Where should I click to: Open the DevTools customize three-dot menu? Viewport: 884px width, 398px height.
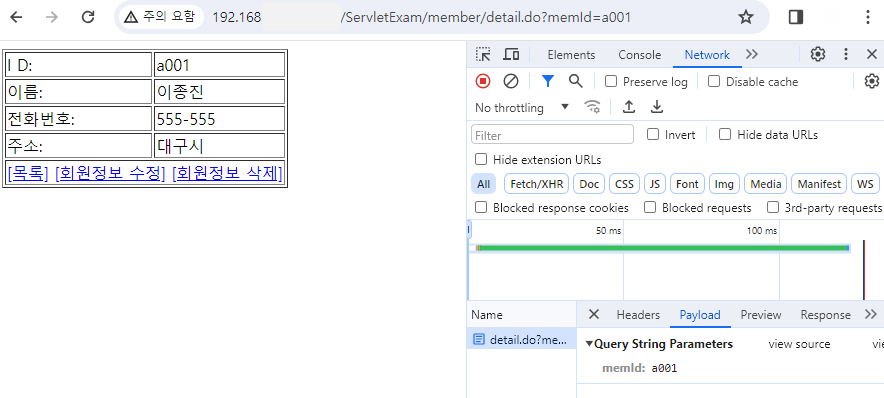(x=846, y=54)
